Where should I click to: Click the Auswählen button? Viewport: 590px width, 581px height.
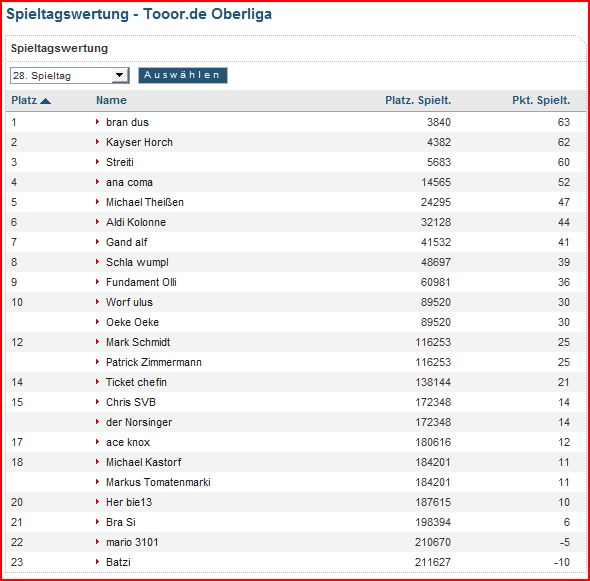click(183, 75)
